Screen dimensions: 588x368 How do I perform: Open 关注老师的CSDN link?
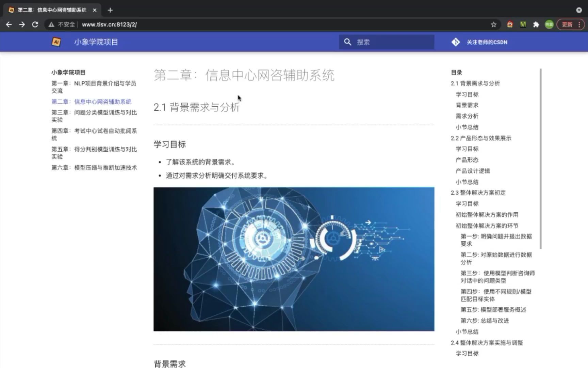[x=487, y=42]
